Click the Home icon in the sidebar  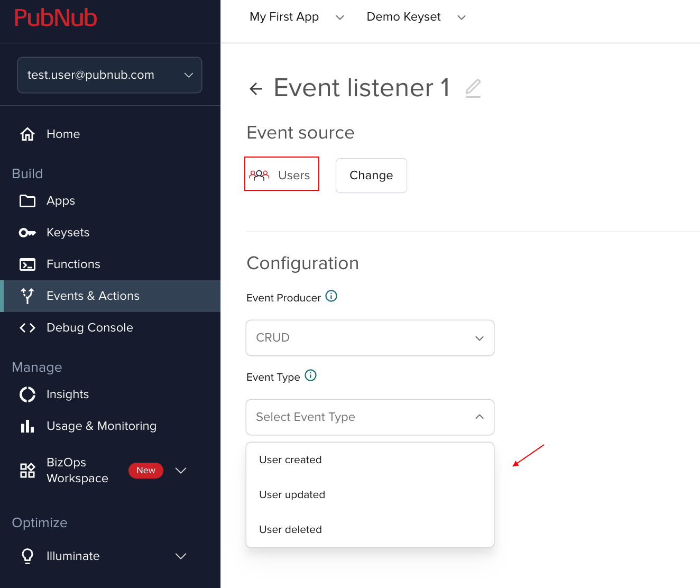(x=27, y=134)
